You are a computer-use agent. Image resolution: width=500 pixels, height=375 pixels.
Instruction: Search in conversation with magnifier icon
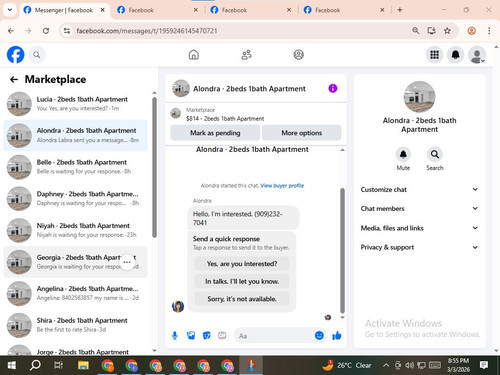[435, 154]
